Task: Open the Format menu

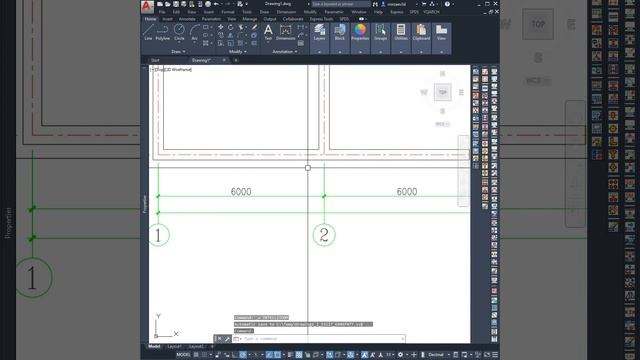Action: 228,12
